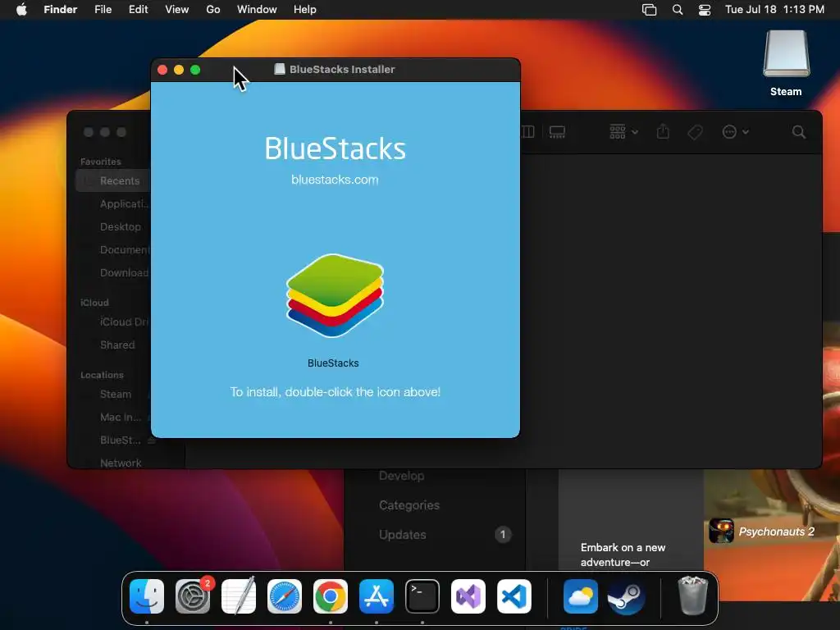
Task: Select Updates in App Store sidebar
Action: [x=402, y=535]
